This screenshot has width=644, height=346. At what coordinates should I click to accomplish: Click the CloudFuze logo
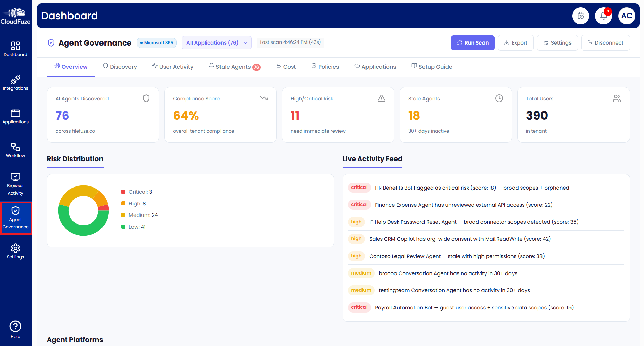pos(16,16)
